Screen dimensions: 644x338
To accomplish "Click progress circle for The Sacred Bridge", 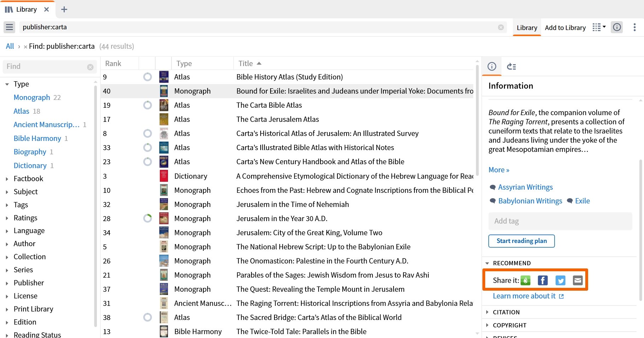I will [x=147, y=318].
